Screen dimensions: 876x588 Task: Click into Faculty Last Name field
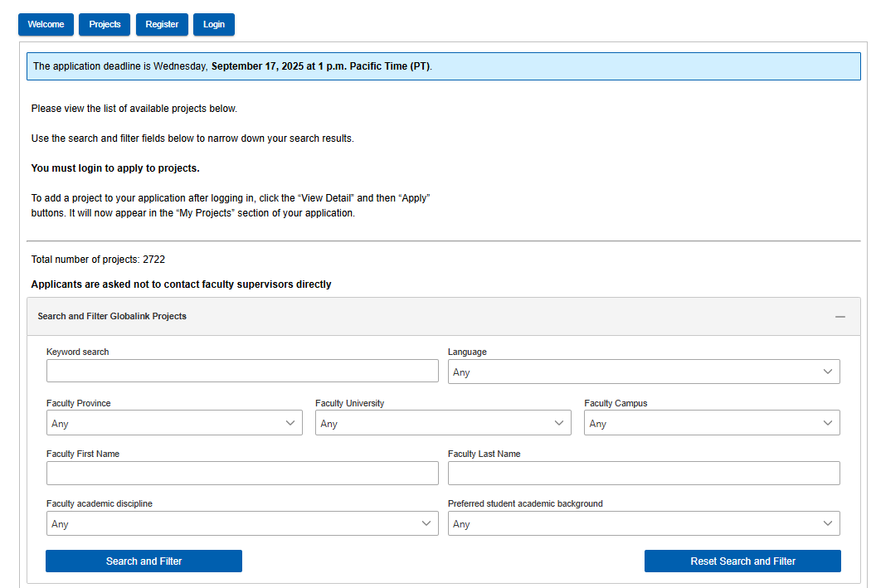[x=644, y=474]
